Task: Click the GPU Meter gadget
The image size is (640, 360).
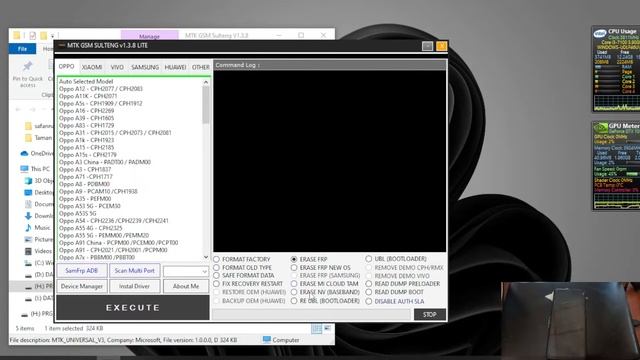Action: coord(616,166)
